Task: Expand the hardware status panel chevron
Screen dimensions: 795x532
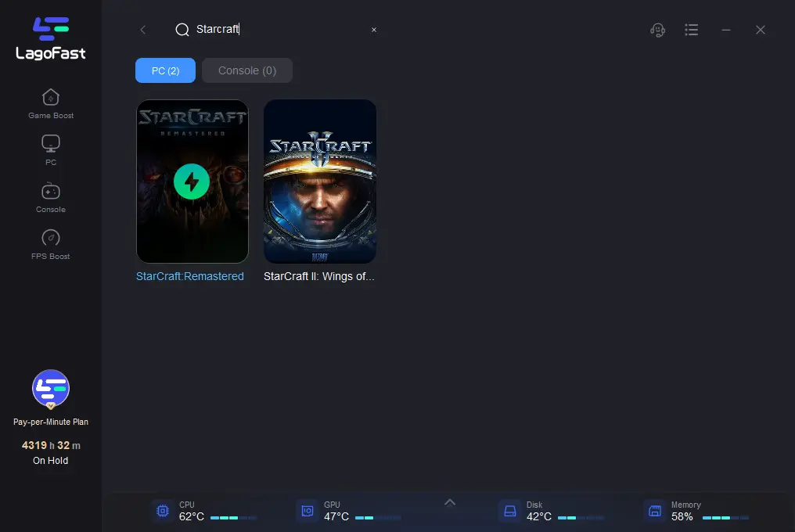Action: tap(450, 502)
